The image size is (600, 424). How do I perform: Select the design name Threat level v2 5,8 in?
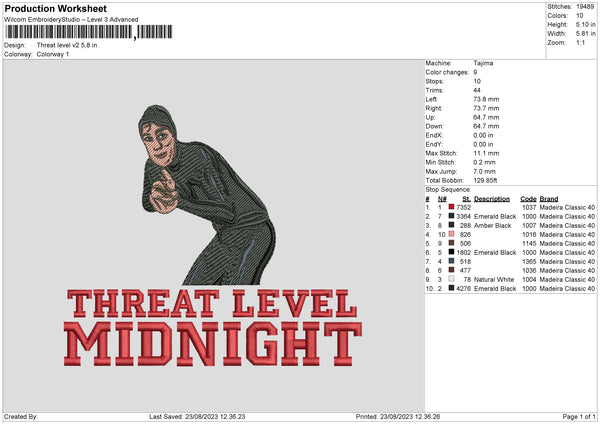pyautogui.click(x=67, y=45)
